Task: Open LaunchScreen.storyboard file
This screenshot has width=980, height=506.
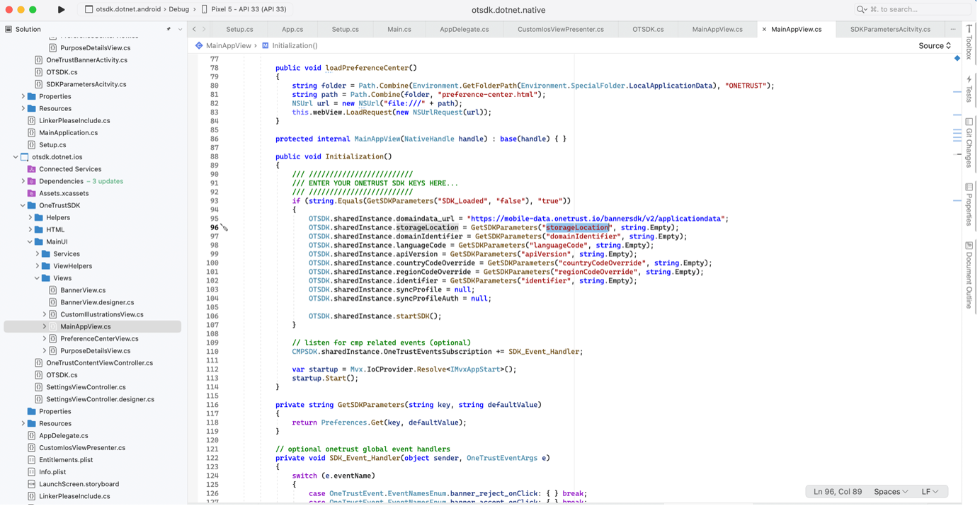Action: (79, 484)
